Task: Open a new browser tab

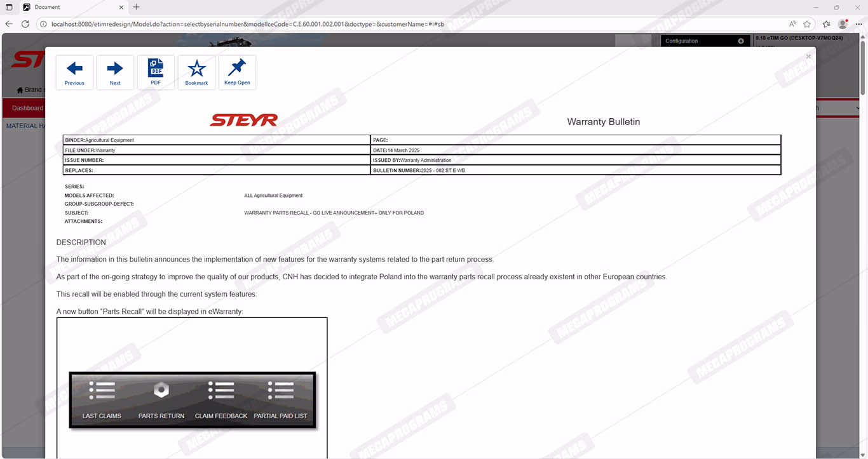Action: [136, 7]
